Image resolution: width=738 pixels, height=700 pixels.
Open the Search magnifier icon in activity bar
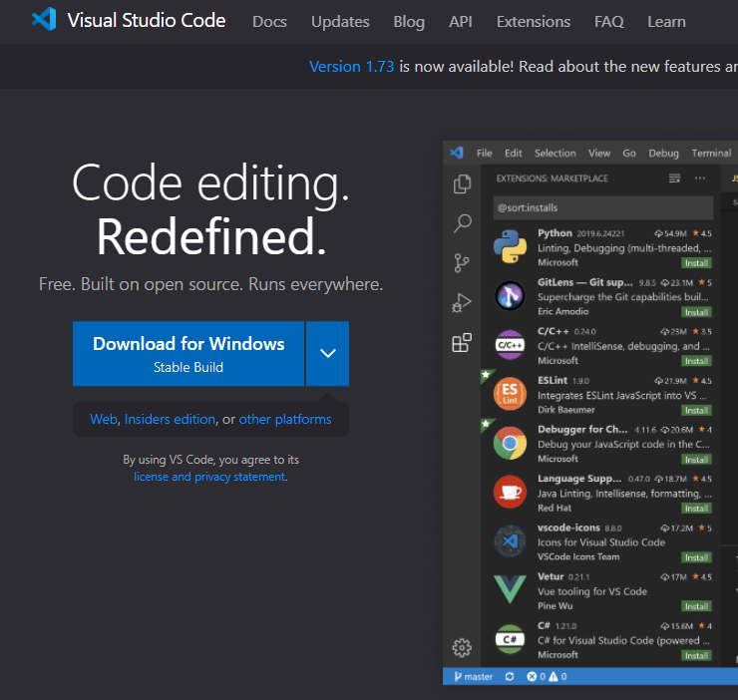tap(462, 223)
